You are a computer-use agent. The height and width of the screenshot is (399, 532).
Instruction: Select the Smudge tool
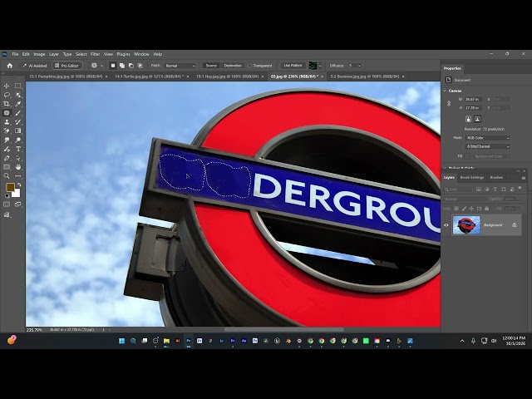click(7, 140)
